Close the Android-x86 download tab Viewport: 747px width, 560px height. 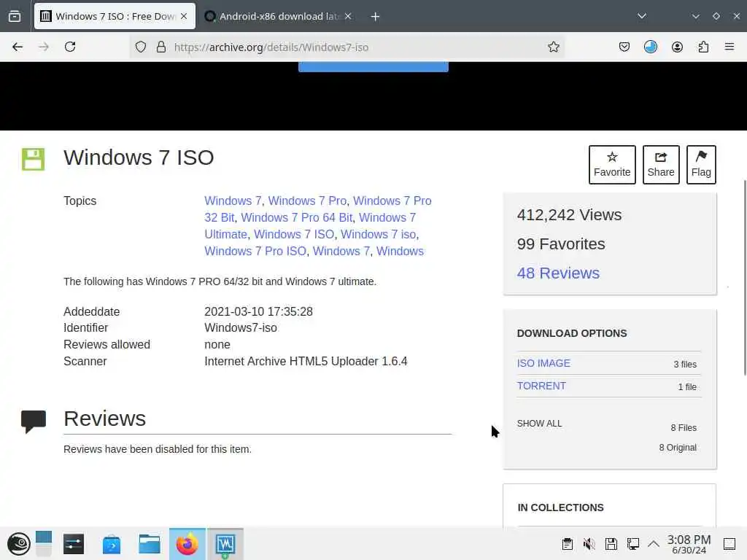[x=348, y=16]
